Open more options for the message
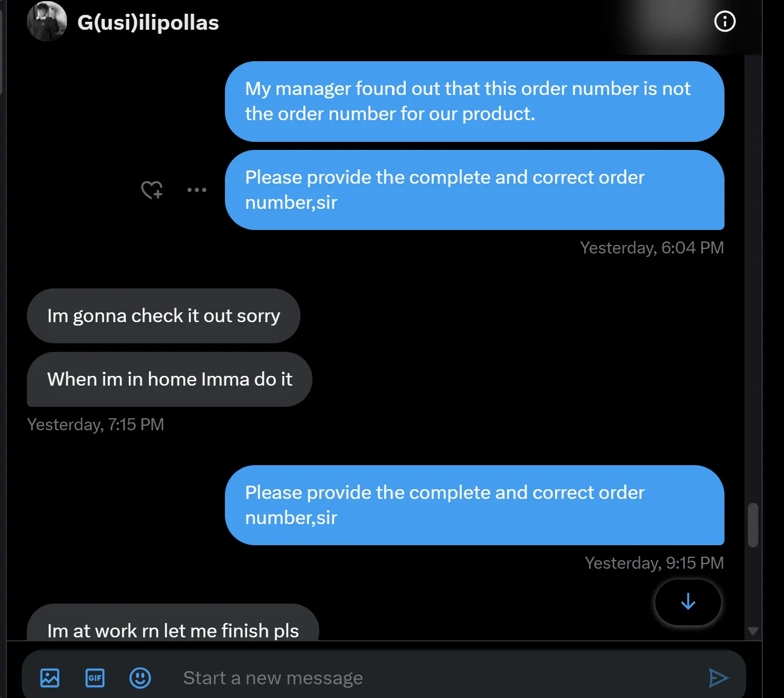The width and height of the screenshot is (784, 698). pos(196,190)
